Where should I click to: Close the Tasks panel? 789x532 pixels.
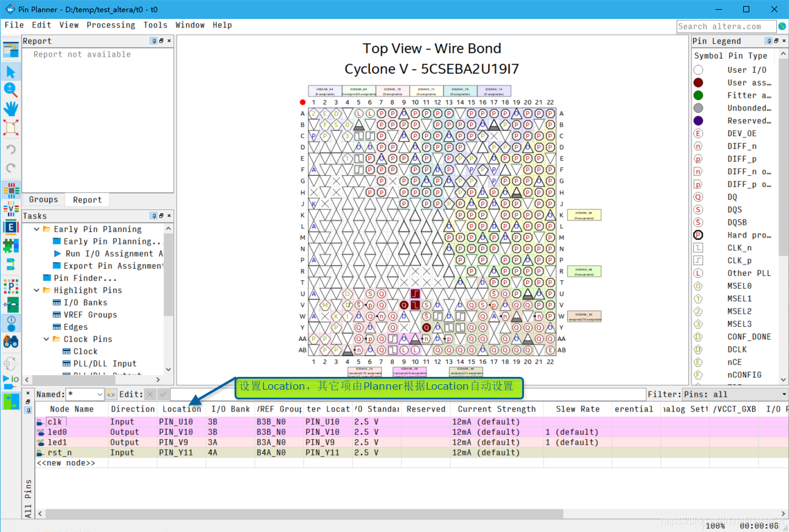click(169, 216)
